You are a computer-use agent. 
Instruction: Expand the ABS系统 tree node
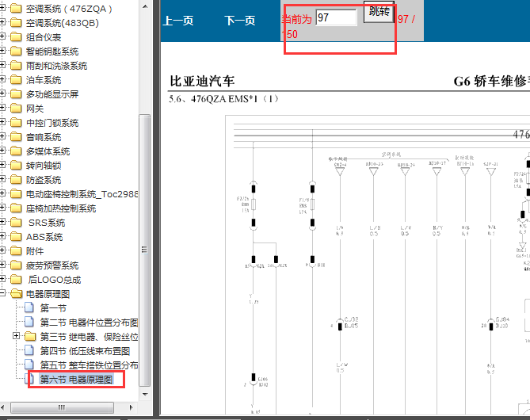point(2,236)
